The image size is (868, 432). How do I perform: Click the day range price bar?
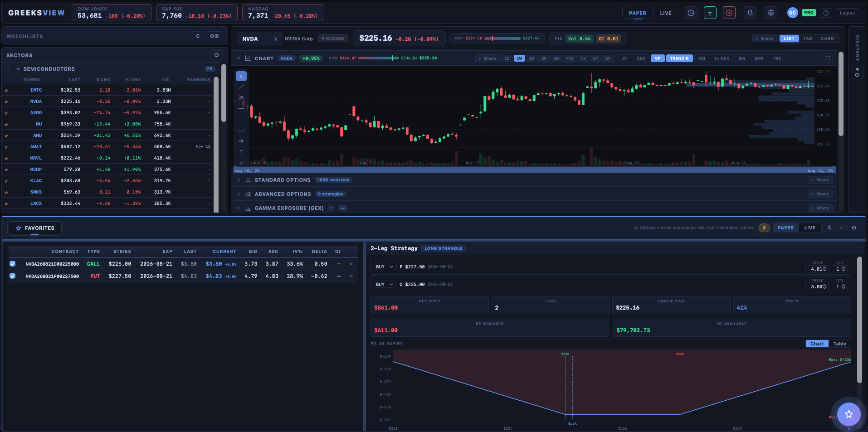click(x=502, y=39)
